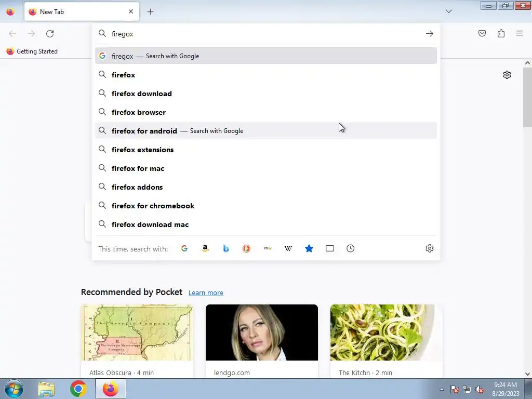Search this time with Bing
The height and width of the screenshot is (399, 532).
click(x=226, y=248)
